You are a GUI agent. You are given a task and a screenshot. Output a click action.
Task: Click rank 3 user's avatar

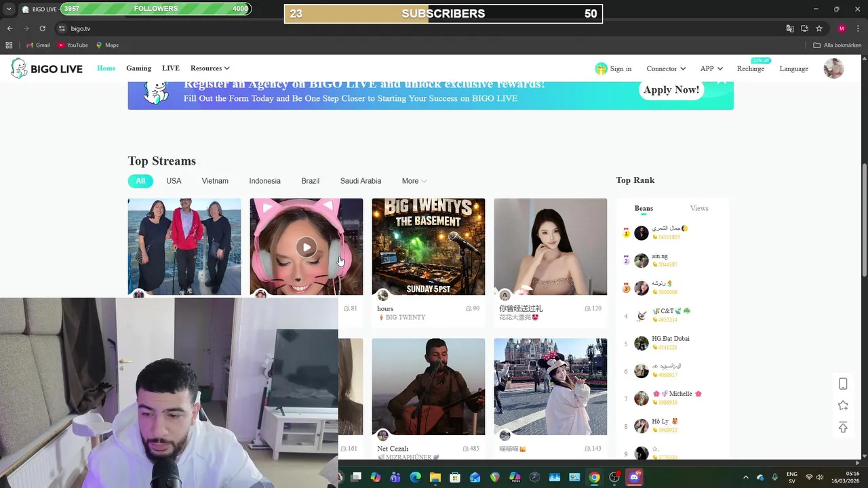point(642,288)
